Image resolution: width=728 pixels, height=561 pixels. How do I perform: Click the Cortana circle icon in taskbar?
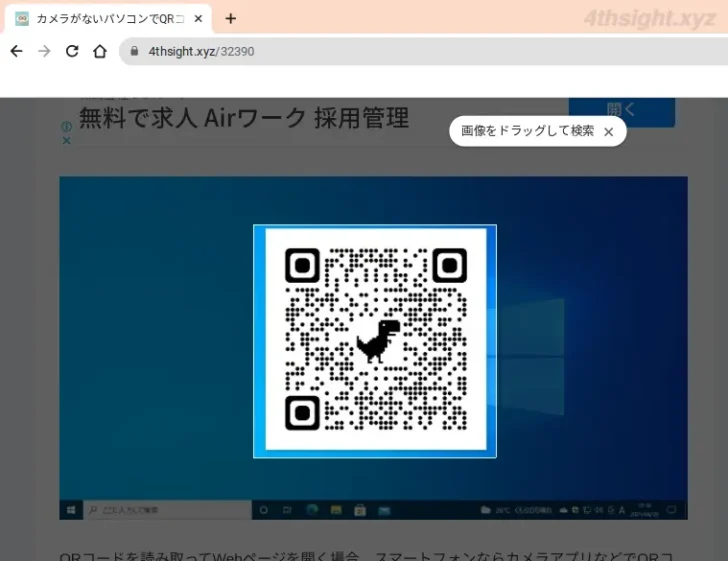(264, 510)
